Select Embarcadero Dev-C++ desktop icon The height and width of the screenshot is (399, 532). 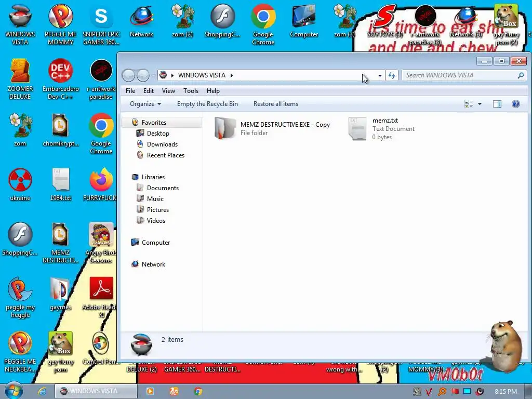tap(60, 79)
